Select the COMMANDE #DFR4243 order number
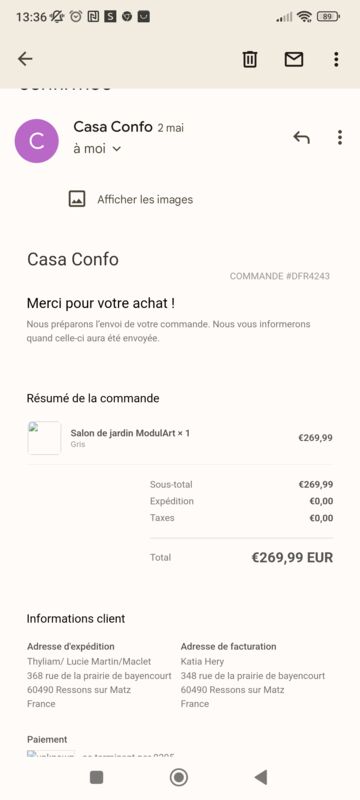This screenshot has height=800, width=360. pos(279,276)
